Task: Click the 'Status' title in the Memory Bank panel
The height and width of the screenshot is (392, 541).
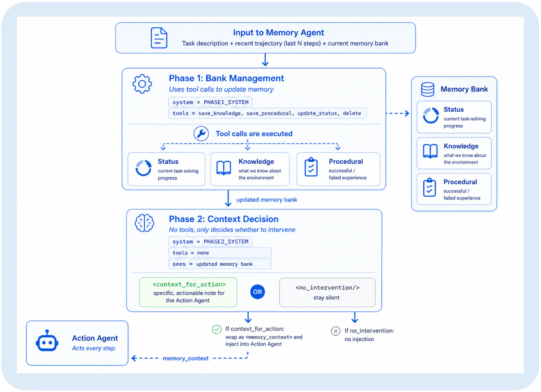Action: coord(453,109)
